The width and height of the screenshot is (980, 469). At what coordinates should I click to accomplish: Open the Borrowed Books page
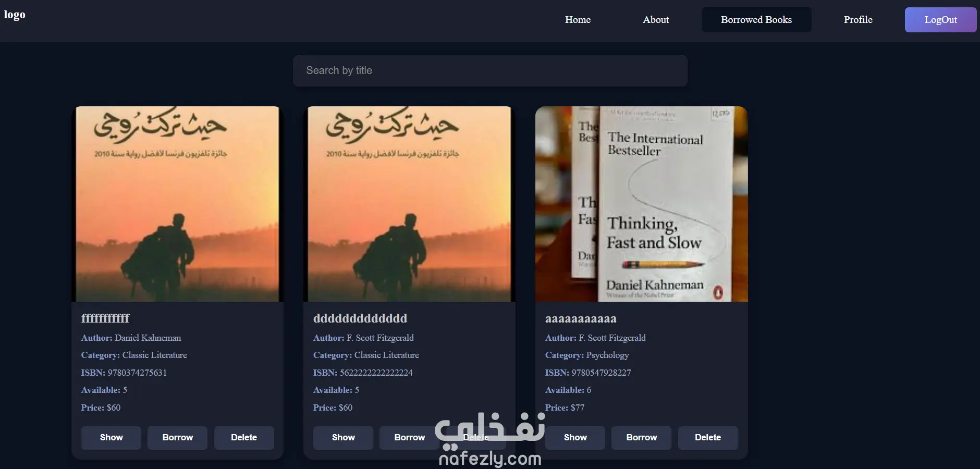(x=756, y=20)
